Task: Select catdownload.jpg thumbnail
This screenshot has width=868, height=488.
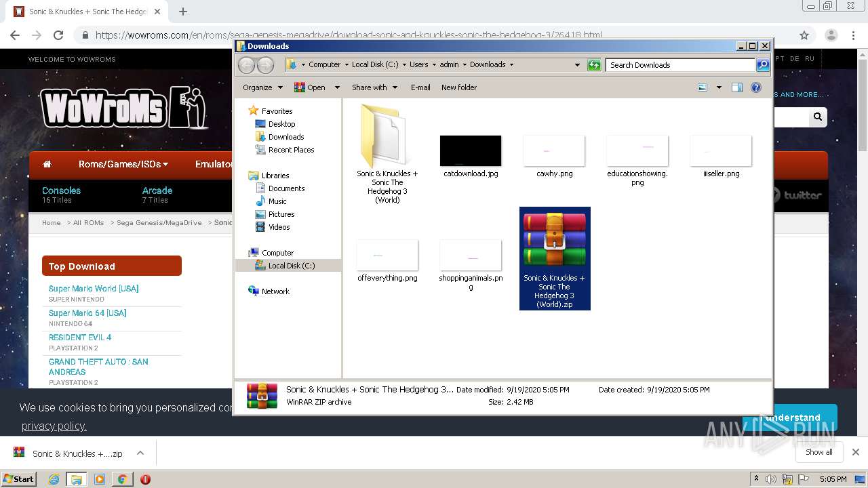Action: [471, 150]
